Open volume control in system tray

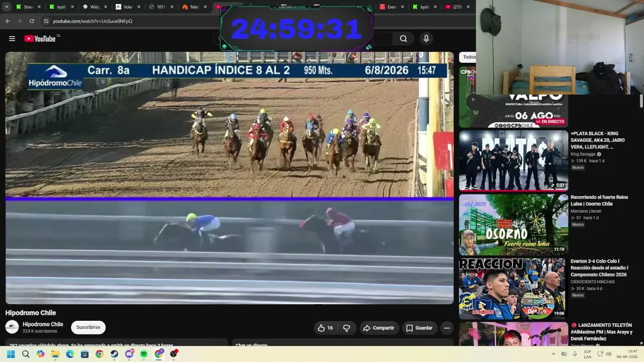click(608, 354)
